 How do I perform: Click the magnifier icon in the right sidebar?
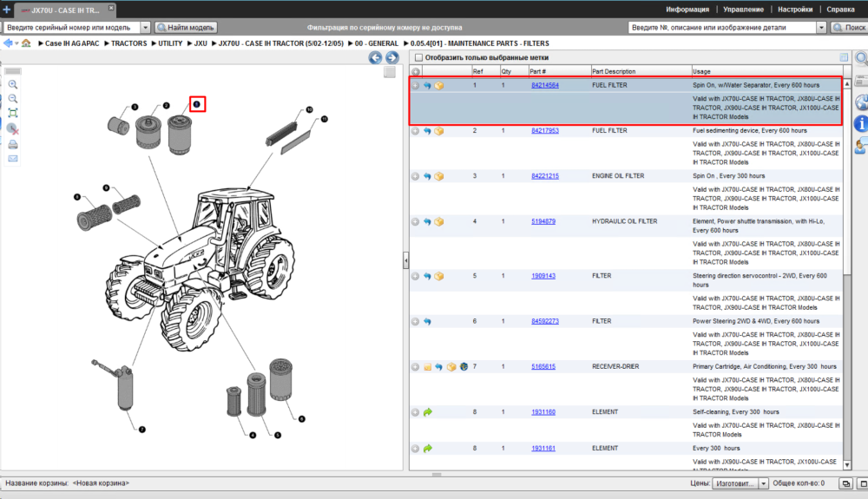click(x=861, y=58)
